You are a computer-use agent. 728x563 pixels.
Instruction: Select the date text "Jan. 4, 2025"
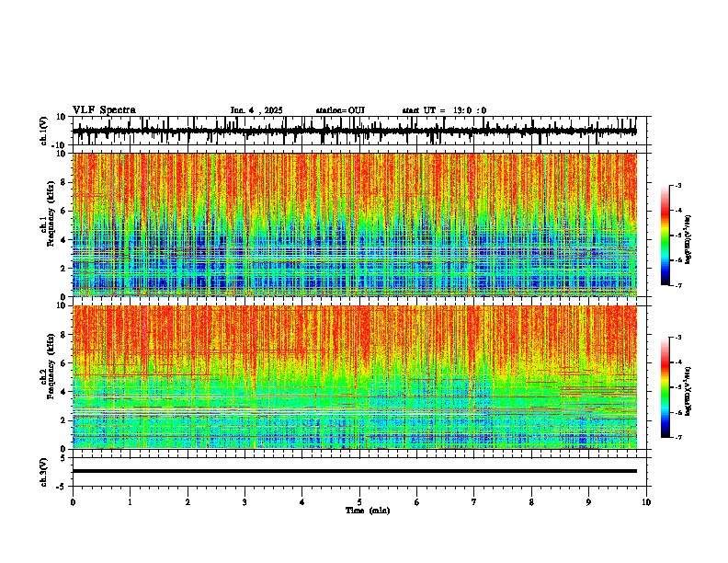coord(256,110)
